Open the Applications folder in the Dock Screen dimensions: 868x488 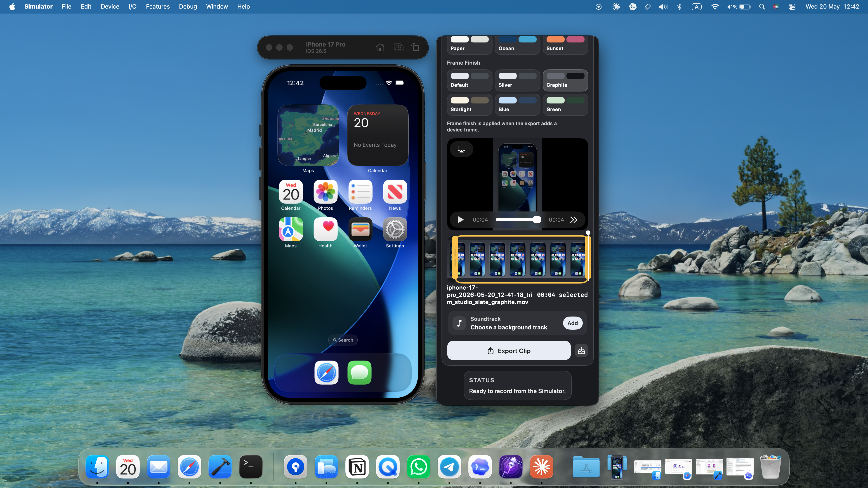586,467
